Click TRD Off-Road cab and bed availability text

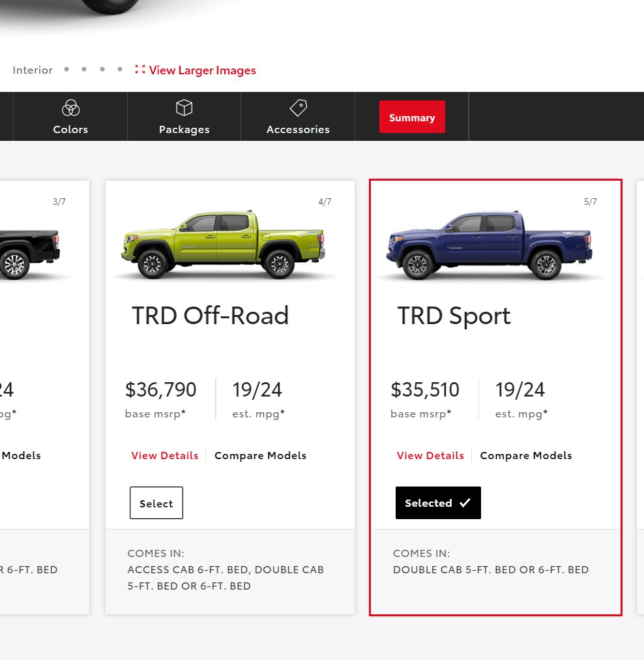(x=226, y=578)
